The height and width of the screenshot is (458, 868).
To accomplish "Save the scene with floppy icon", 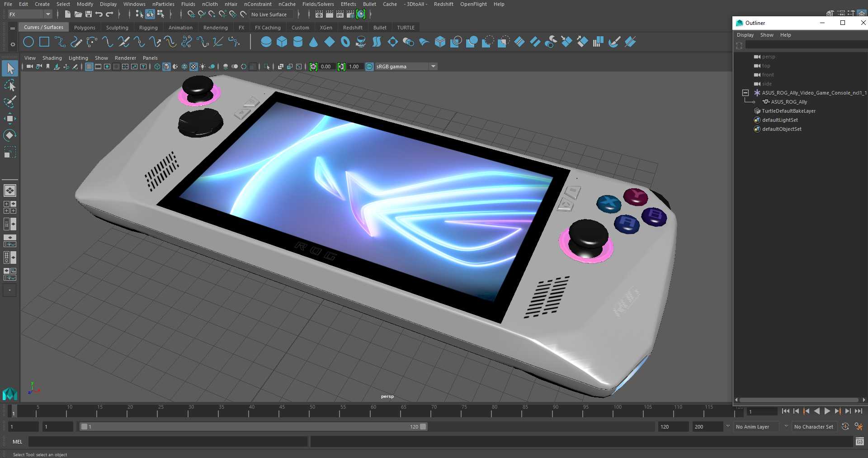I will pos(89,14).
